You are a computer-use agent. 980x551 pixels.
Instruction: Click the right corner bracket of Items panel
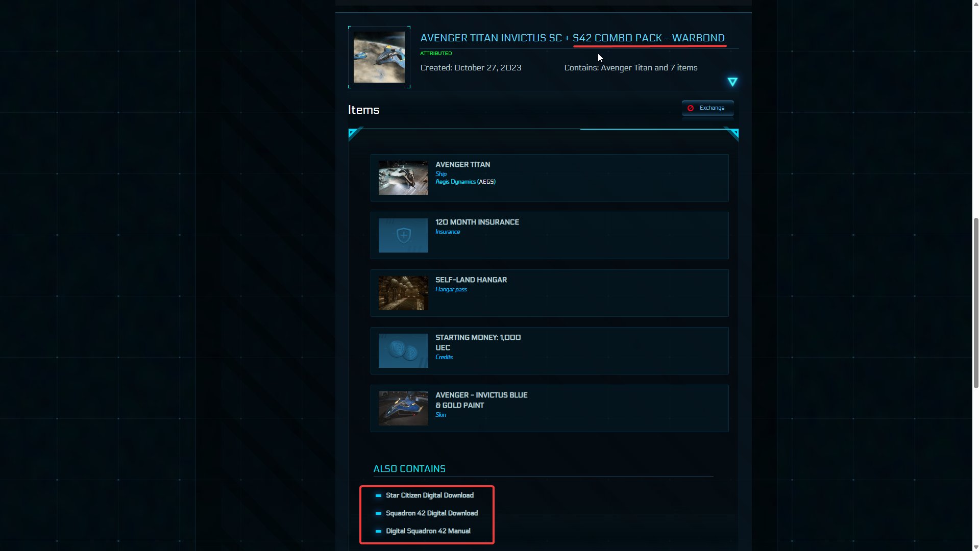click(x=731, y=134)
